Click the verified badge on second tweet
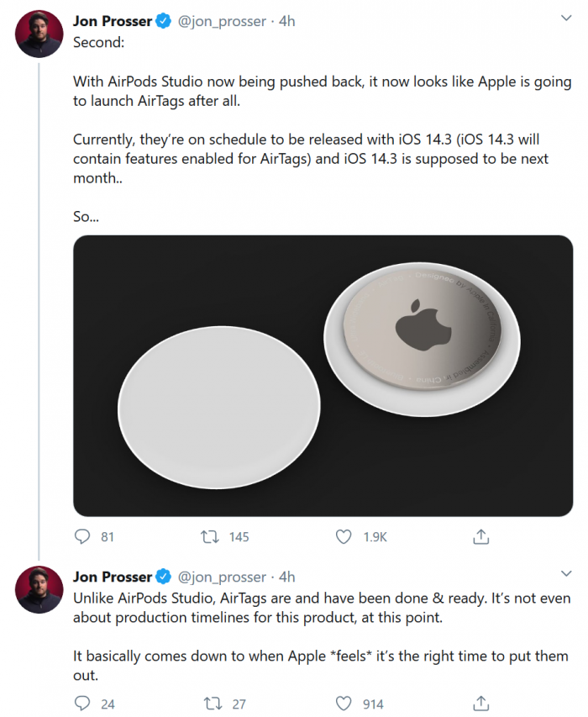The height and width of the screenshot is (717, 588). [x=163, y=577]
